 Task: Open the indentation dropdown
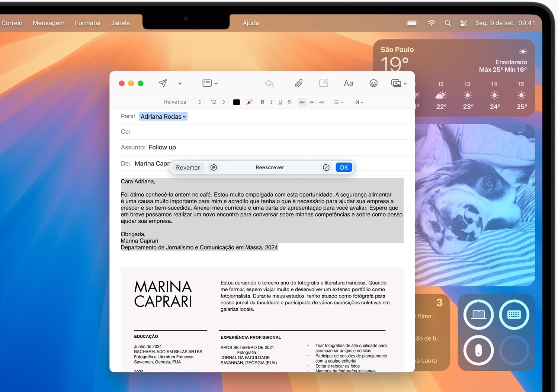(359, 102)
